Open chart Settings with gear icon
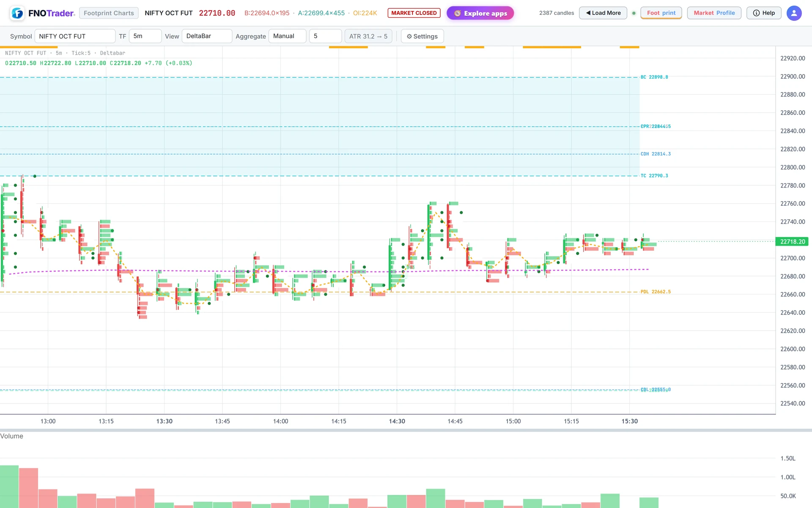 pos(422,36)
